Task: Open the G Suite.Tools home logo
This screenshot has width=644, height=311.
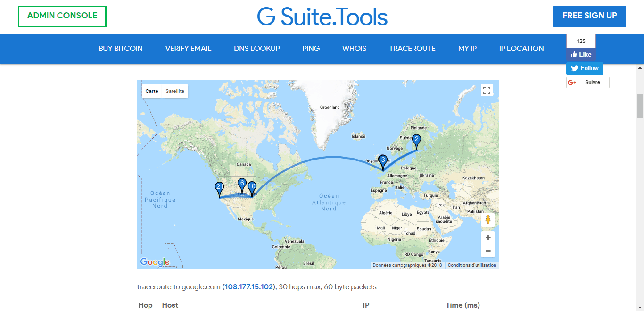Action: 322,17
